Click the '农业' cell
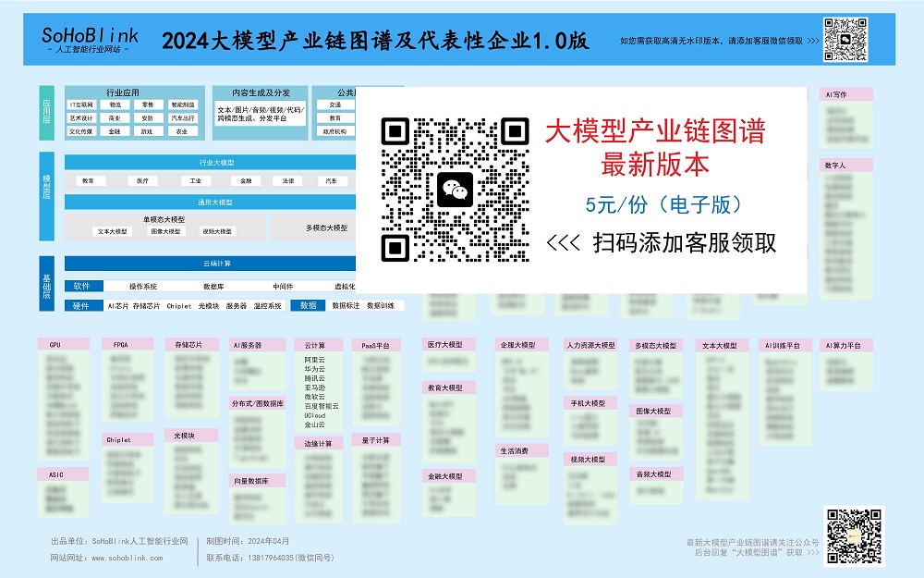Image resolution: width=924 pixels, height=578 pixels. click(183, 131)
